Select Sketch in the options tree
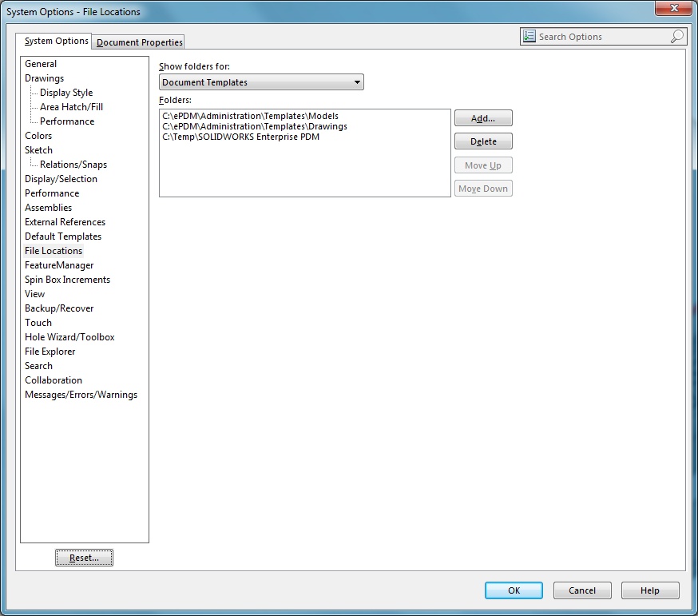698x616 pixels. (x=38, y=150)
